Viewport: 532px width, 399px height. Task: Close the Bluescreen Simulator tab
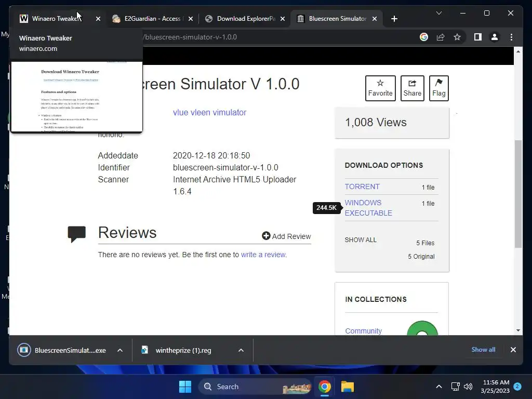[375, 19]
